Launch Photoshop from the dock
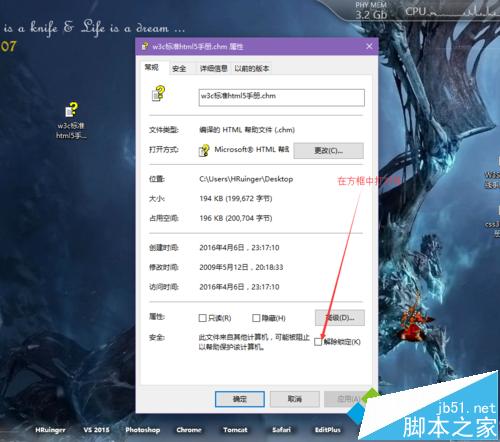This screenshot has width=500, height=442. click(143, 430)
